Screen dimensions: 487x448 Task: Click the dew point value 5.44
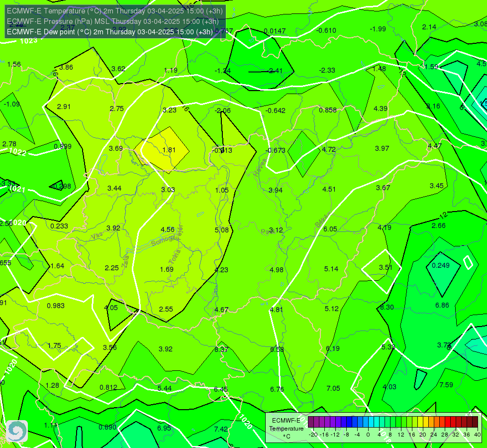[165, 388]
